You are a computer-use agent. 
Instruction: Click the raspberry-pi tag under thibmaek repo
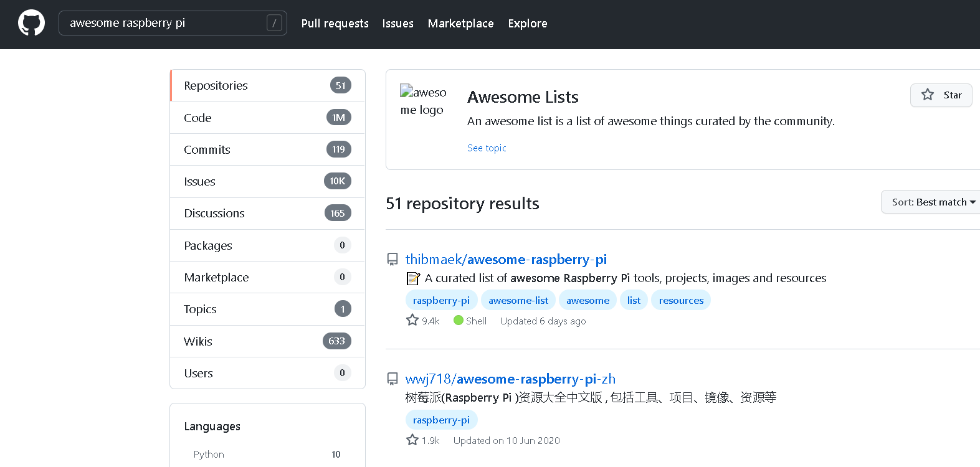(x=441, y=300)
